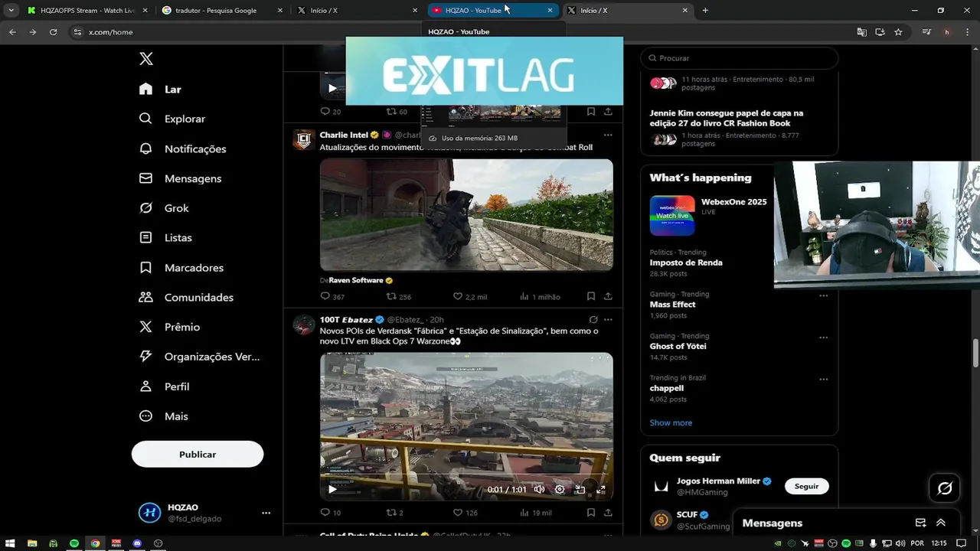The height and width of the screenshot is (551, 980).
Task: Click the Marcadores bookmark icon in sidebar
Action: point(145,268)
